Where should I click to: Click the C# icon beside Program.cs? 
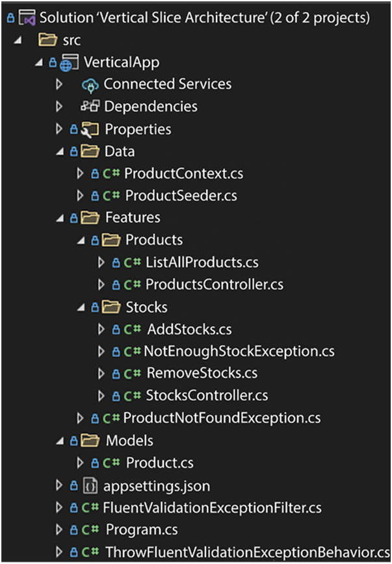(90, 530)
